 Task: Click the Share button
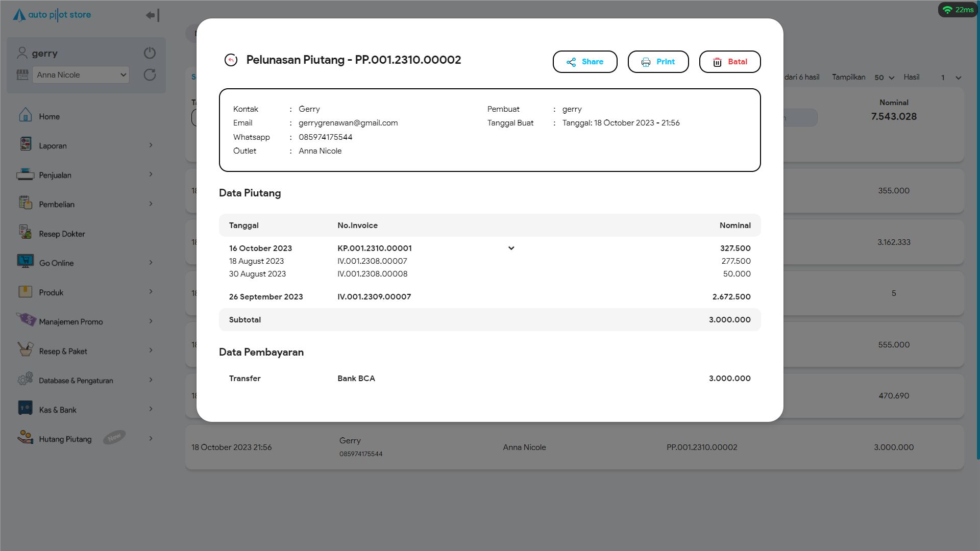click(x=584, y=62)
